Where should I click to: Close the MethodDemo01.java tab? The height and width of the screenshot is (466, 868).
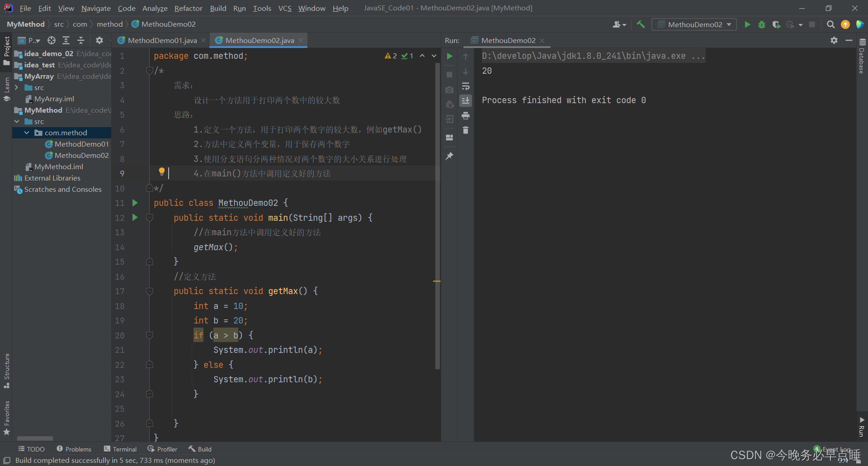[x=203, y=40]
